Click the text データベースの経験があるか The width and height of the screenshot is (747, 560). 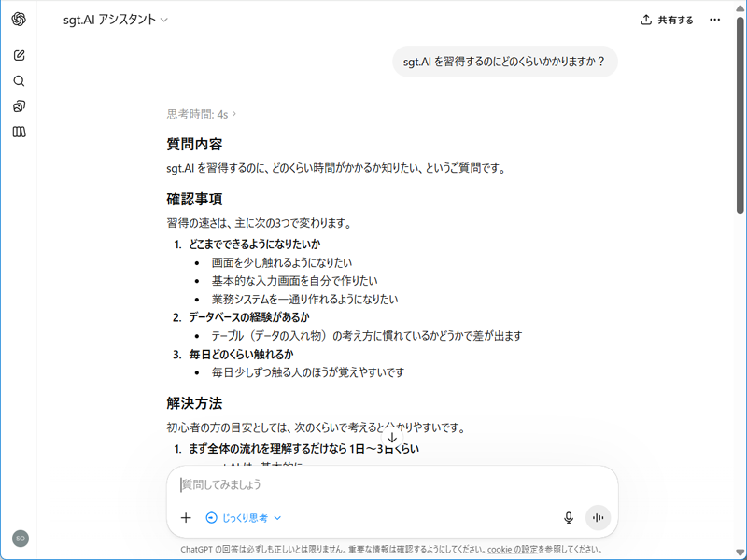[249, 317]
